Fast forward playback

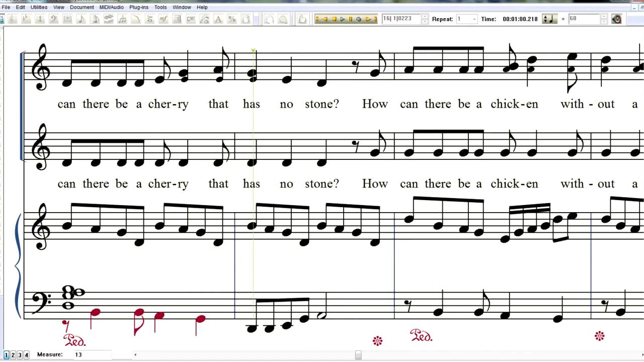pyautogui.click(x=368, y=19)
